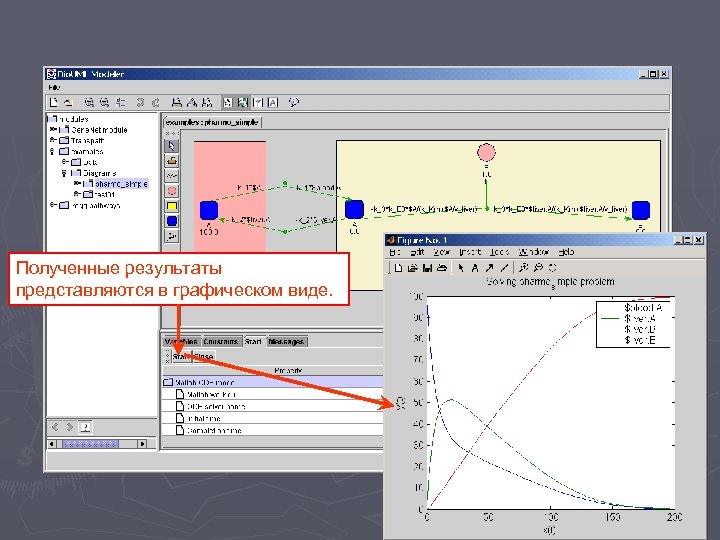Viewport: 720px width, 540px height.
Task: Click the open file icon in Figure toolbar
Action: (x=413, y=268)
